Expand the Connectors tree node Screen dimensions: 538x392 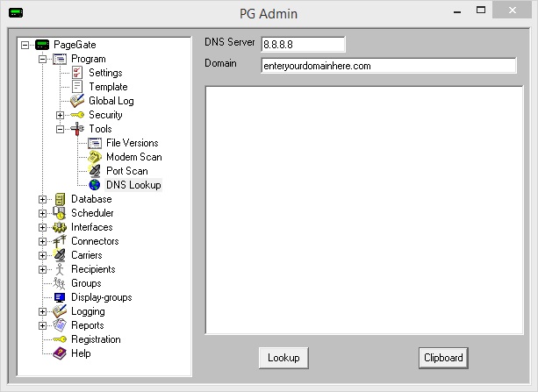tap(42, 241)
